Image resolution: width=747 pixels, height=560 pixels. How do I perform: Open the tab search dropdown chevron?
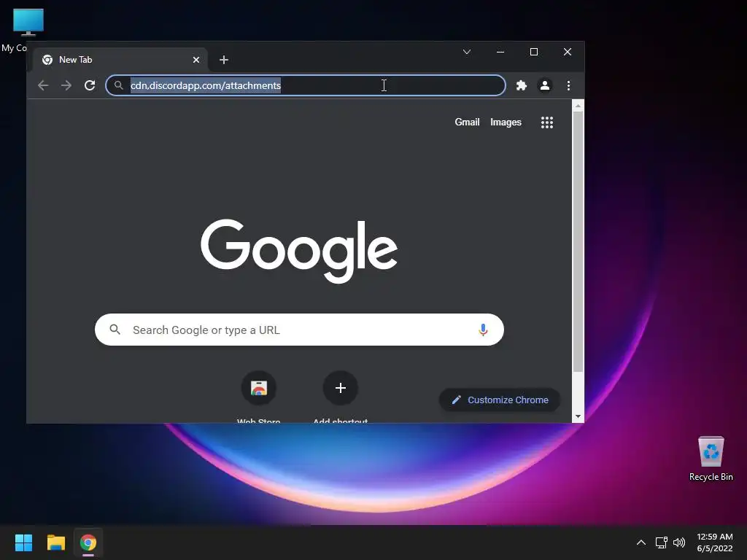coord(467,52)
